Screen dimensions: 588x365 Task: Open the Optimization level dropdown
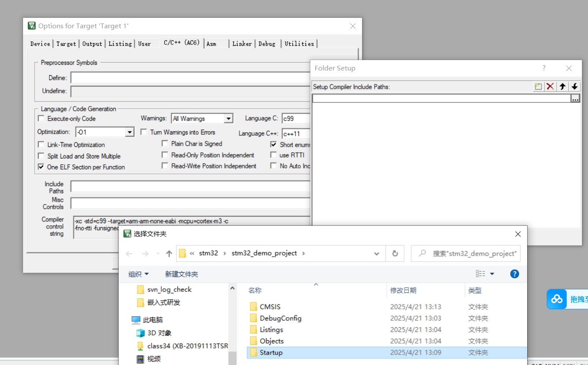click(130, 132)
